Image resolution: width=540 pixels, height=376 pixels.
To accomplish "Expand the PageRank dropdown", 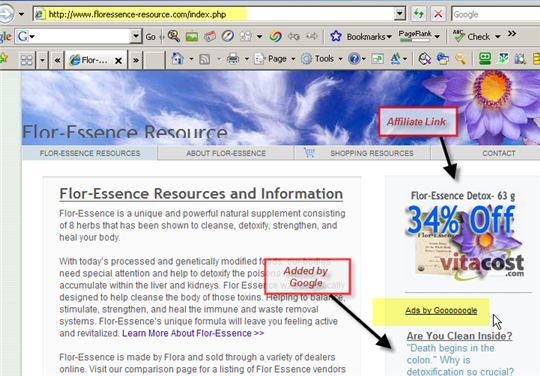I will (437, 36).
